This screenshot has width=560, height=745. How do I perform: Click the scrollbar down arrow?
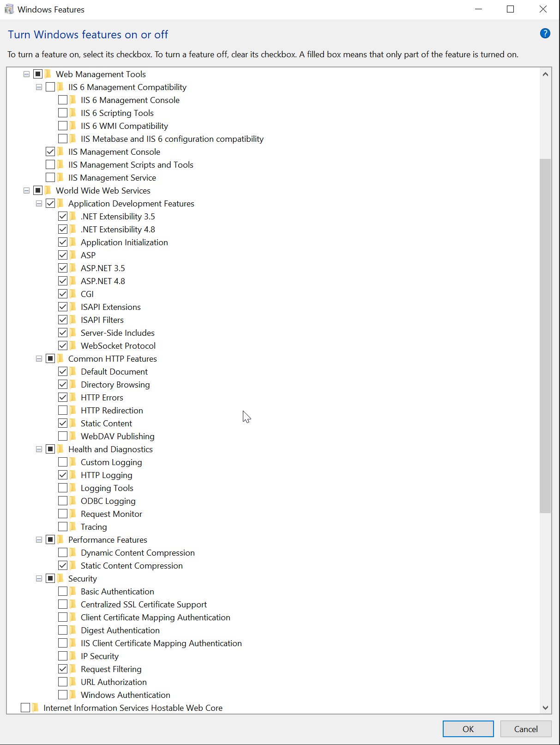545,708
